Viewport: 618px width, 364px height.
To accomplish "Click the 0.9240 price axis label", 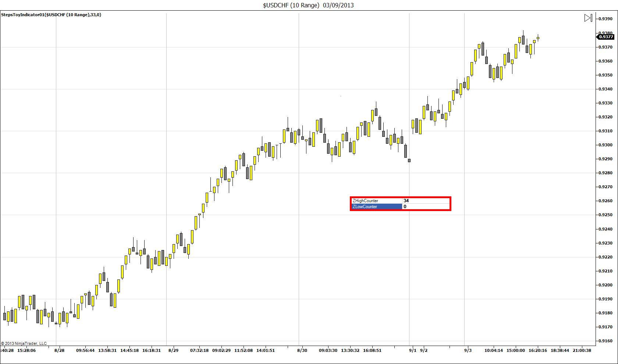I will 605,229.
